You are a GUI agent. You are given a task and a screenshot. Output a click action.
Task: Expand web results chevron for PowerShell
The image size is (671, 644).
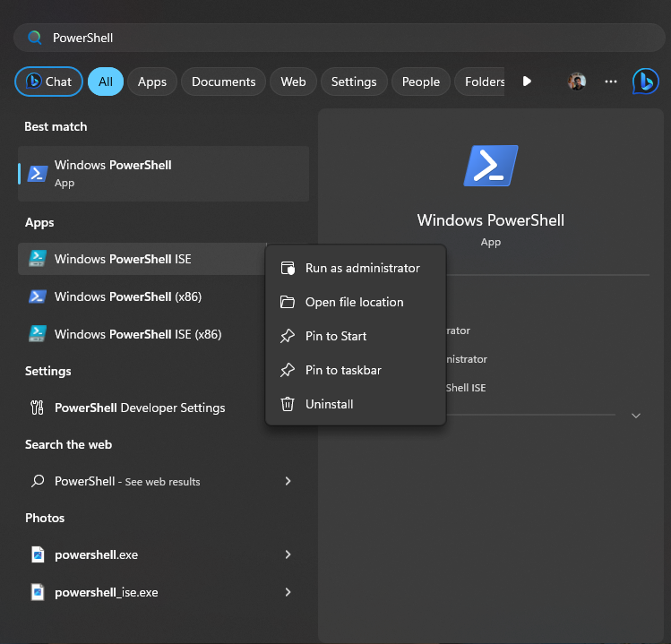click(288, 481)
